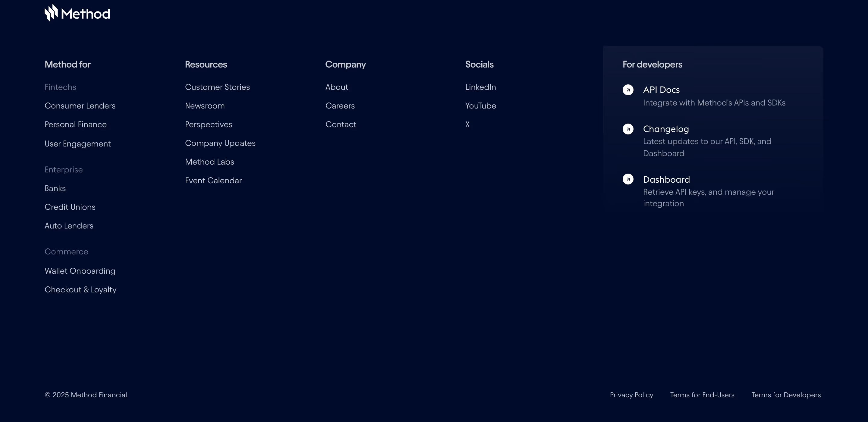Go to Wallet Onboarding
Viewport: 868px width, 422px height.
[80, 271]
